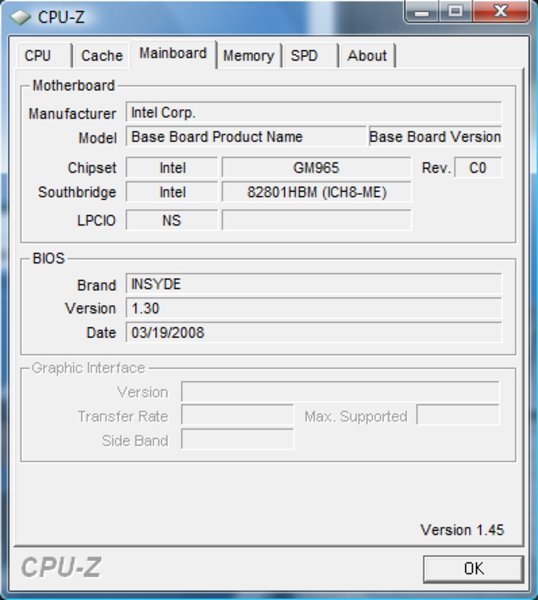The height and width of the screenshot is (600, 538).
Task: Click the LPCIO NS field
Action: (x=172, y=220)
